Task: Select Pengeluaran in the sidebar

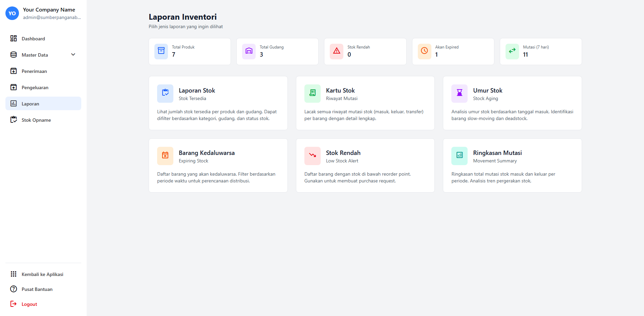Action: click(35, 87)
